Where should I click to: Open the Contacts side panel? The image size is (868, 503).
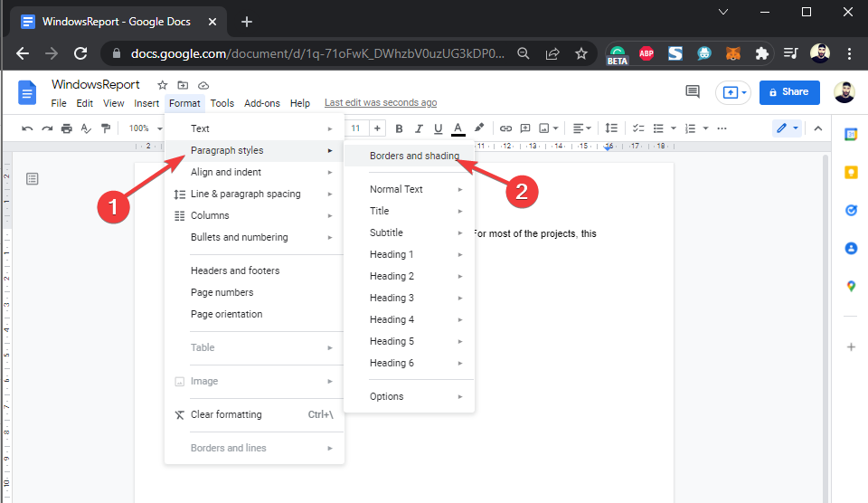click(851, 248)
